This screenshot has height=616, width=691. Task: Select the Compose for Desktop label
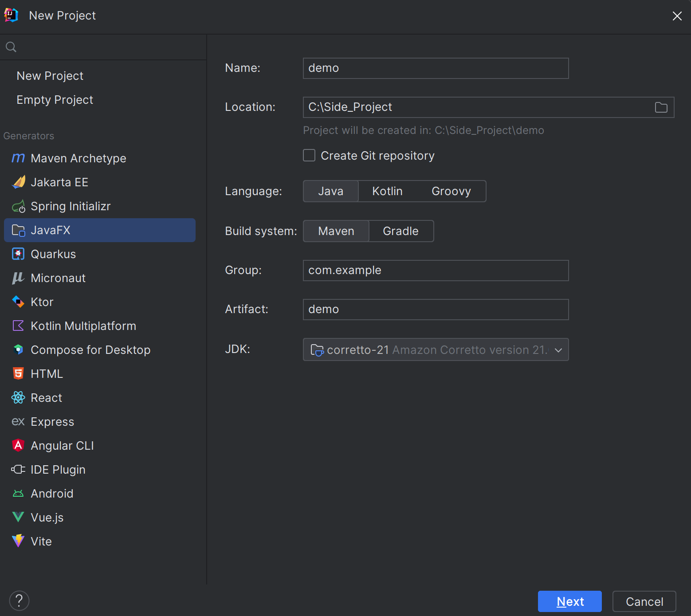[x=90, y=350]
